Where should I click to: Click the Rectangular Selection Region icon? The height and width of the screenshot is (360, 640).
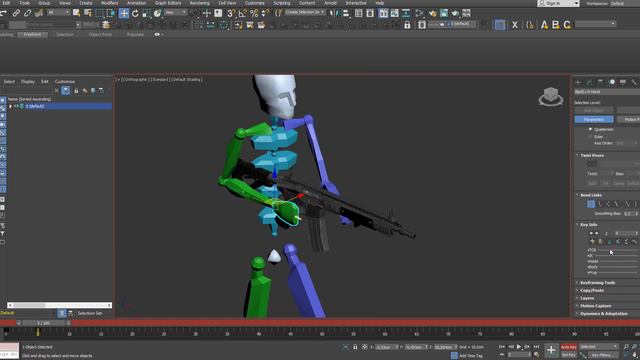coord(99,13)
